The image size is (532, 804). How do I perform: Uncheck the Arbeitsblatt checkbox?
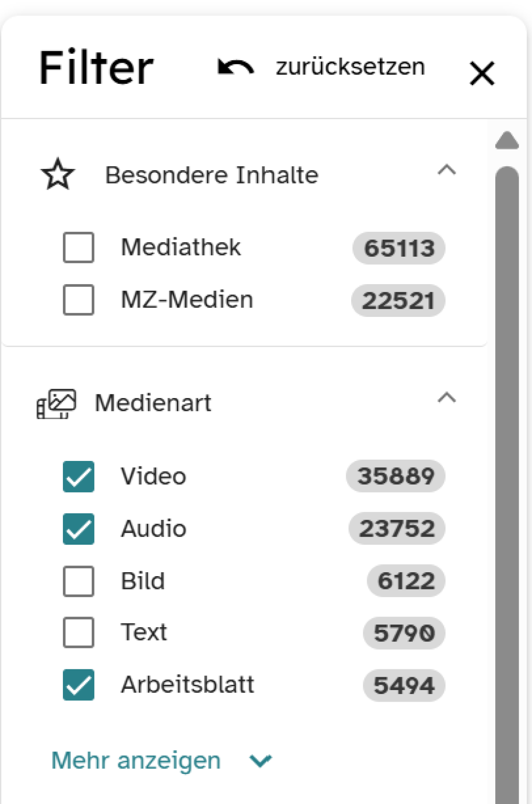(78, 685)
